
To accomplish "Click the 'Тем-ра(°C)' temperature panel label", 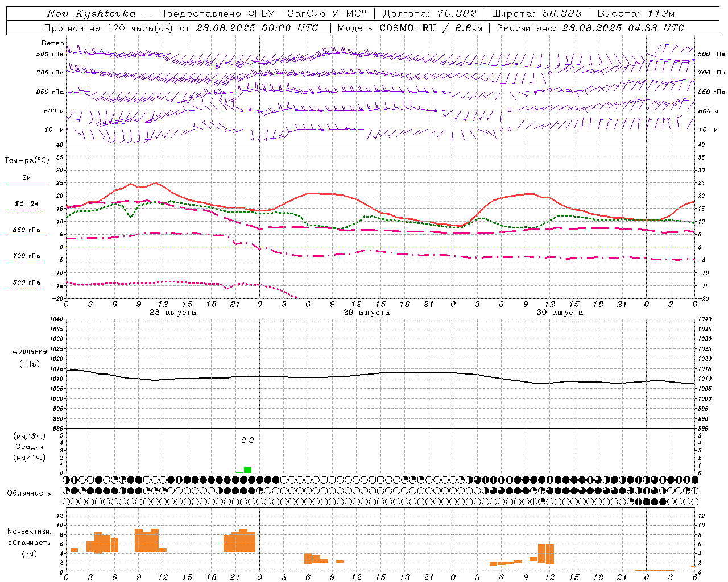I will pyautogui.click(x=27, y=161).
